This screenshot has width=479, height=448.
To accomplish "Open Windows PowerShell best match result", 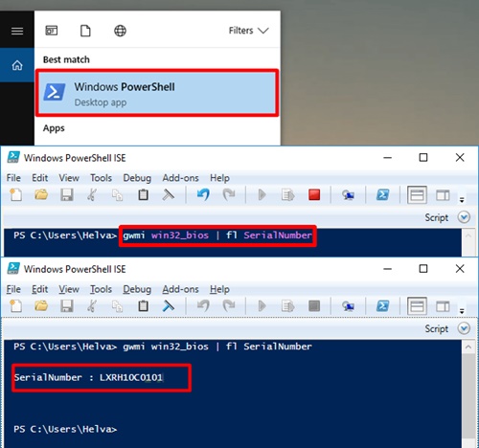I will (157, 93).
